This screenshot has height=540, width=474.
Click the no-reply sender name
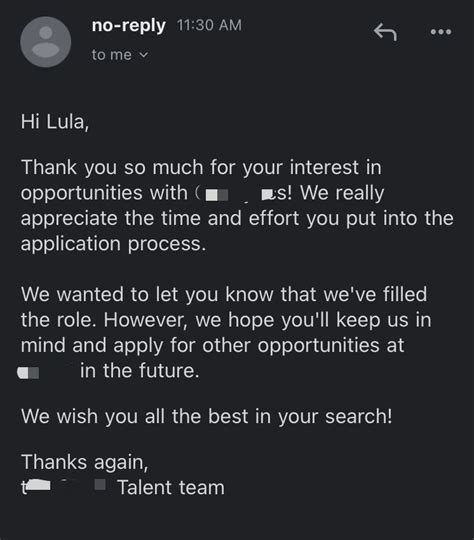pyautogui.click(x=129, y=26)
